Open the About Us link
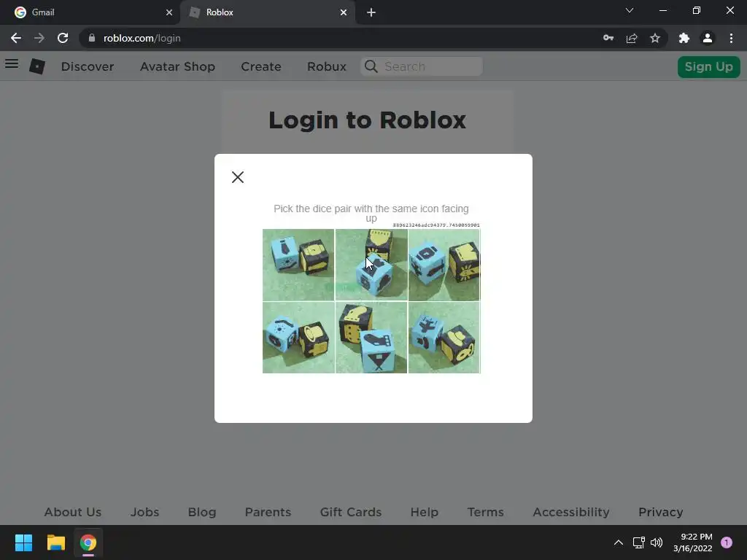This screenshot has width=747, height=560. 73,512
